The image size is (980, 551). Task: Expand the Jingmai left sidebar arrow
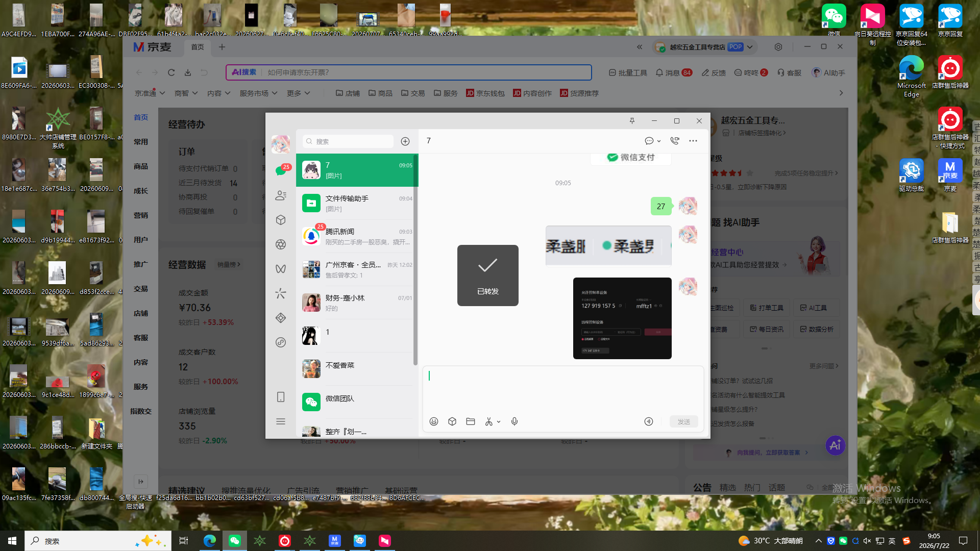point(141,482)
